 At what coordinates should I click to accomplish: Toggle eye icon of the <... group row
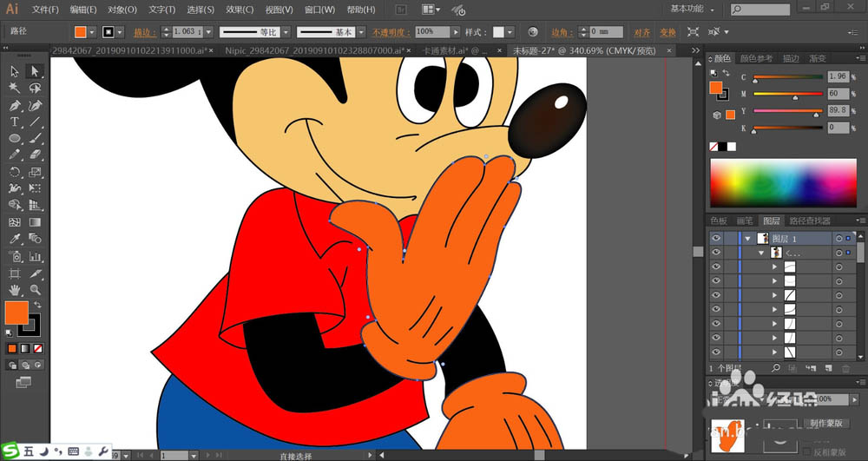tap(716, 253)
